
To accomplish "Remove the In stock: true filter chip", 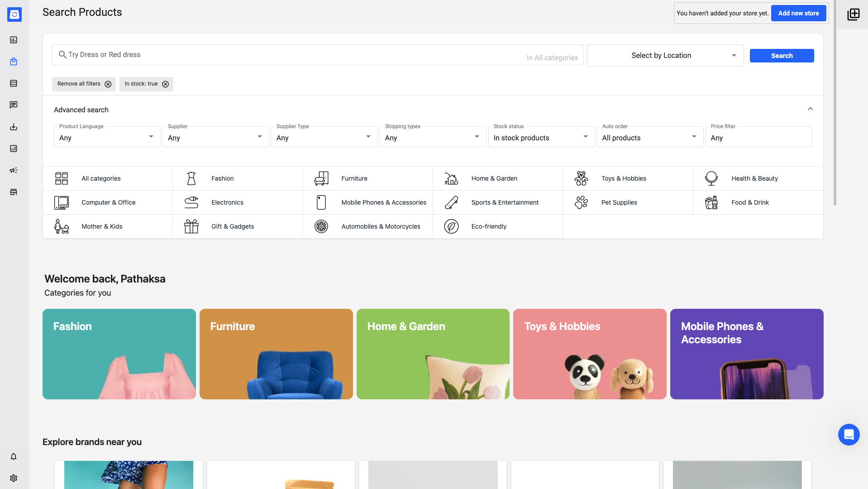I will coord(165,84).
